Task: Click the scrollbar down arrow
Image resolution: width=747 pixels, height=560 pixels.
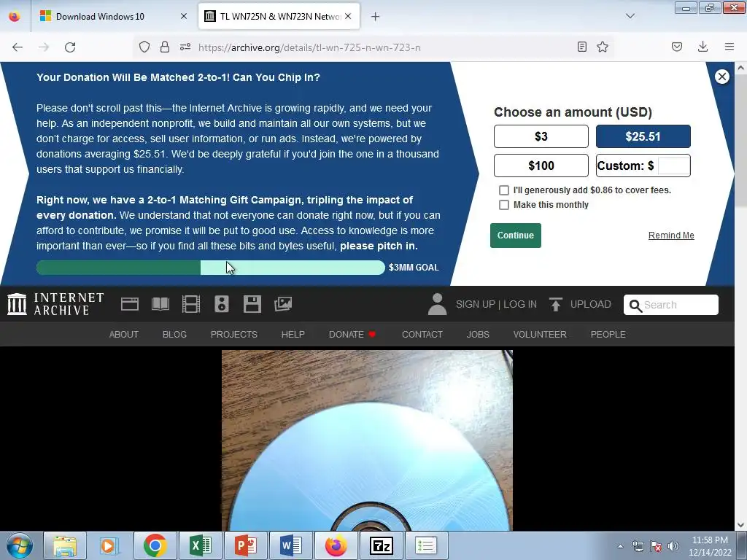Action: pyautogui.click(x=741, y=525)
